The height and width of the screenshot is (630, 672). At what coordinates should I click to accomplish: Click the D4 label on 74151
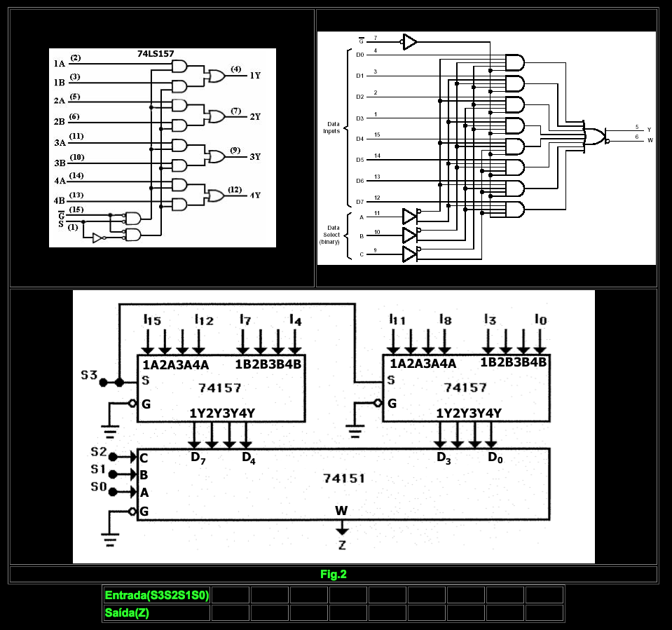249,458
